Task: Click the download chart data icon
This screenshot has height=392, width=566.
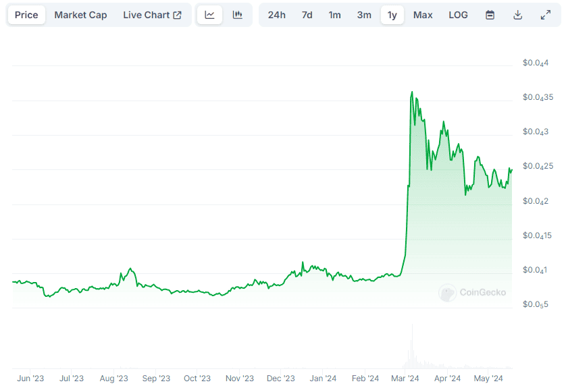Action: point(518,15)
